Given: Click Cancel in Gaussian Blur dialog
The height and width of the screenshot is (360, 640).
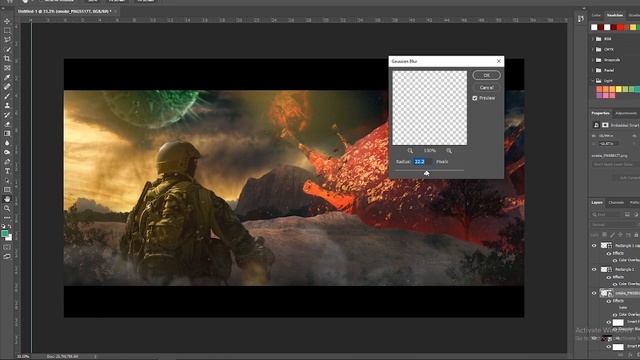Looking at the screenshot, I should pos(487,88).
